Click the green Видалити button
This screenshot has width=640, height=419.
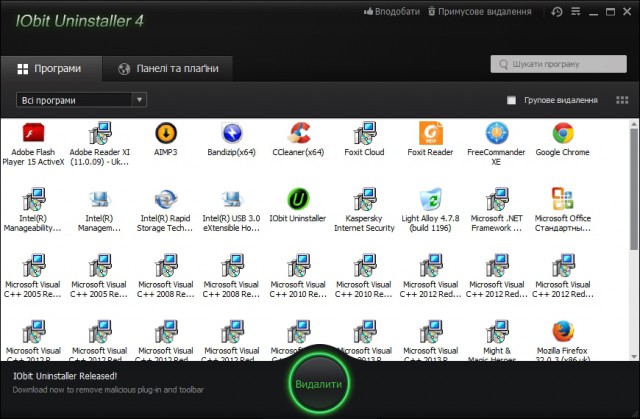(x=319, y=384)
